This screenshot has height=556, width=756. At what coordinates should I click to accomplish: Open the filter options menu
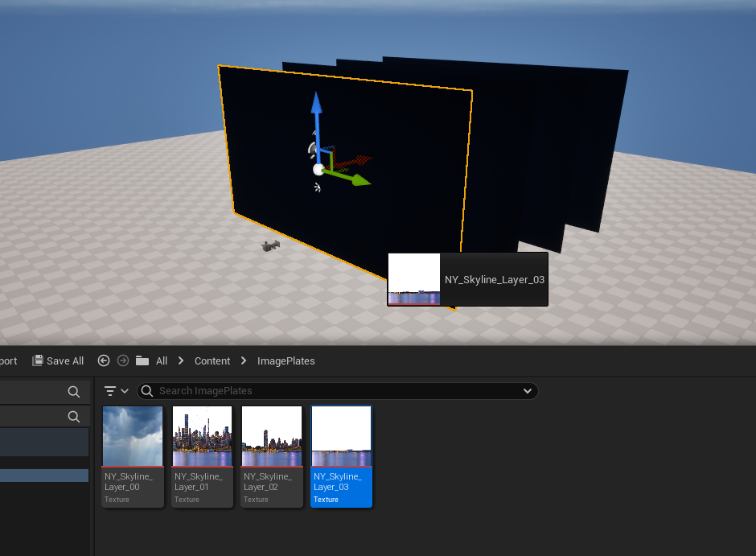[x=116, y=390]
